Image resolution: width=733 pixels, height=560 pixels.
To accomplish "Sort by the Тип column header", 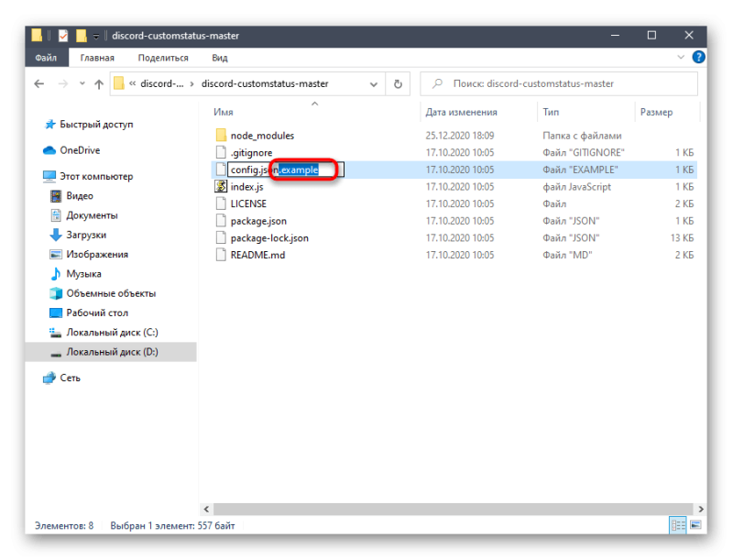I will tap(551, 112).
